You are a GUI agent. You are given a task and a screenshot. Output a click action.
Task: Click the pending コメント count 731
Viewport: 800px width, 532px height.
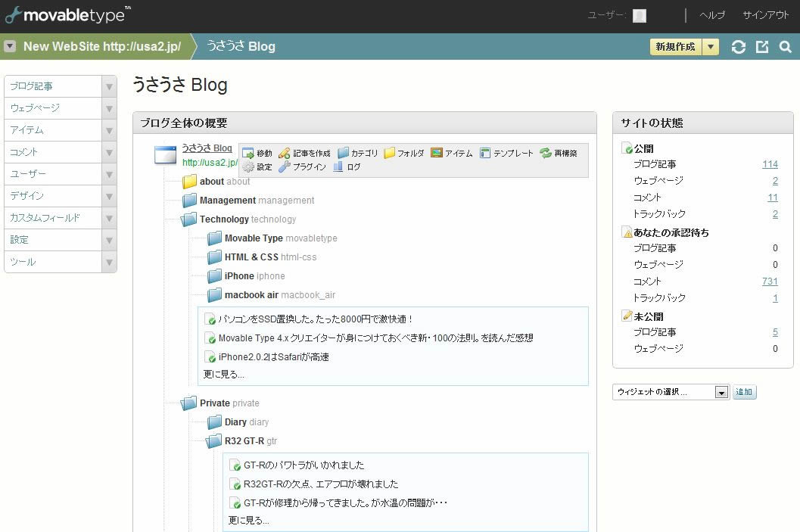[770, 281]
